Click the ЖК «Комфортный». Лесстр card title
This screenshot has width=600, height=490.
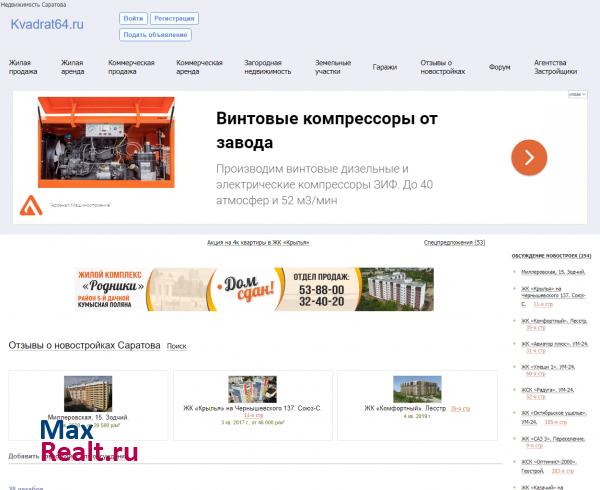click(x=405, y=409)
